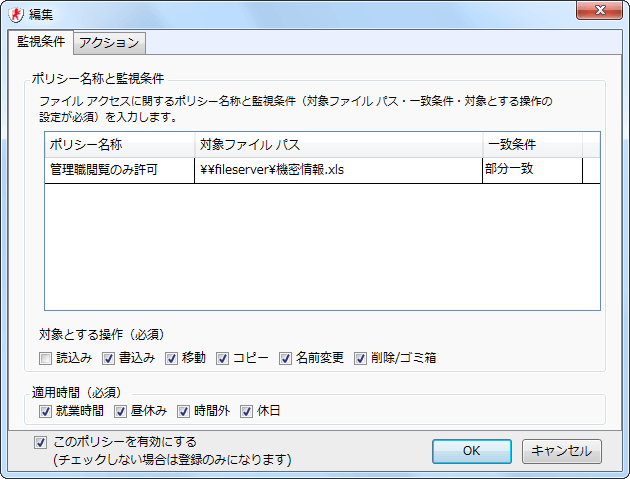Enable the 読込み operation checkbox
This screenshot has height=479, width=630.
[44, 357]
